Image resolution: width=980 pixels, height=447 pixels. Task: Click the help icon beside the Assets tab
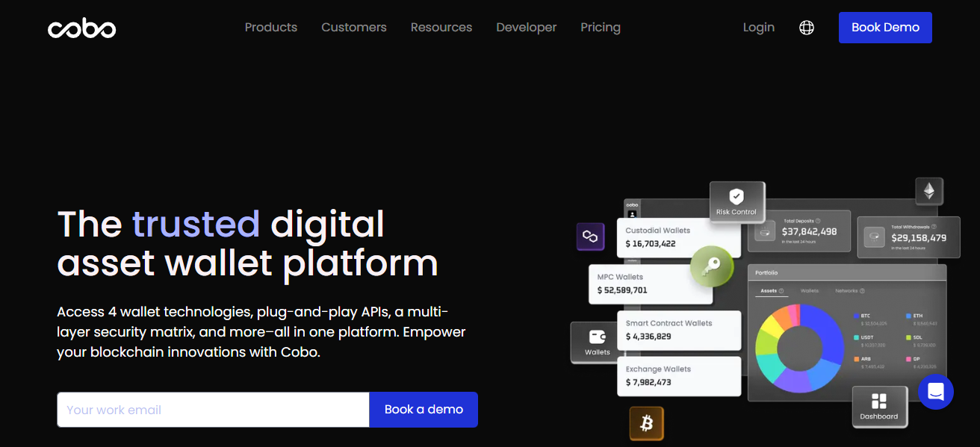click(x=781, y=291)
